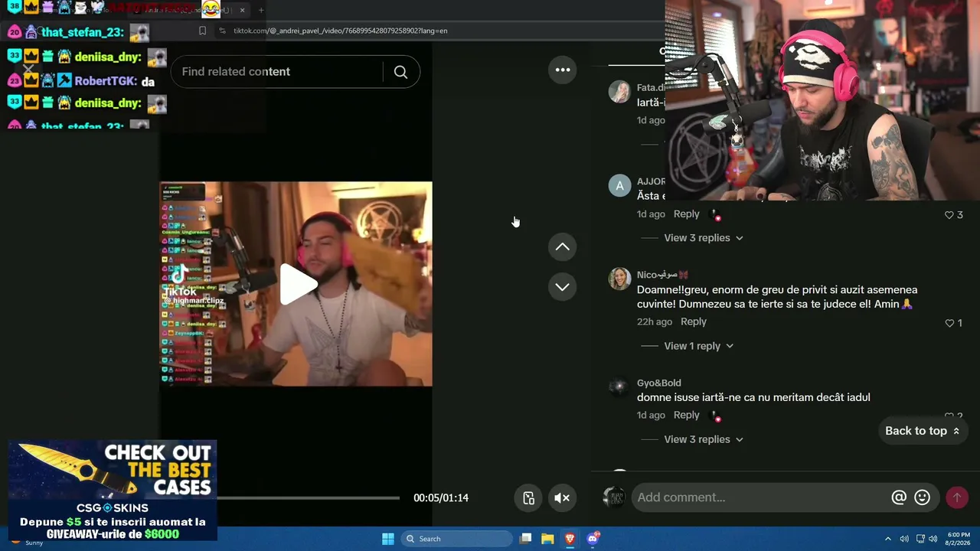Screen dimensions: 980x551
Task: Click the X close button over stream chat
Action: pos(28,70)
